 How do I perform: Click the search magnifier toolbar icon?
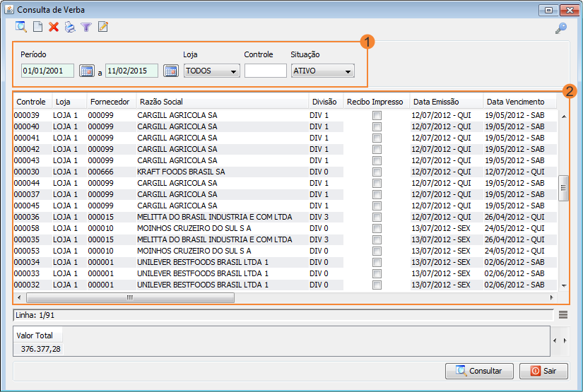[x=20, y=27]
